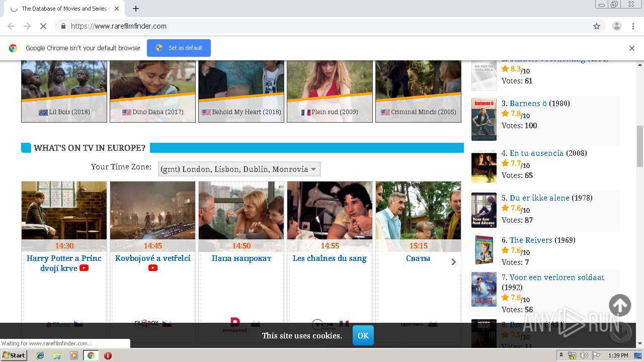This screenshot has width=644, height=362.
Task: Open the Папа напрокат listing
Action: tap(242, 258)
